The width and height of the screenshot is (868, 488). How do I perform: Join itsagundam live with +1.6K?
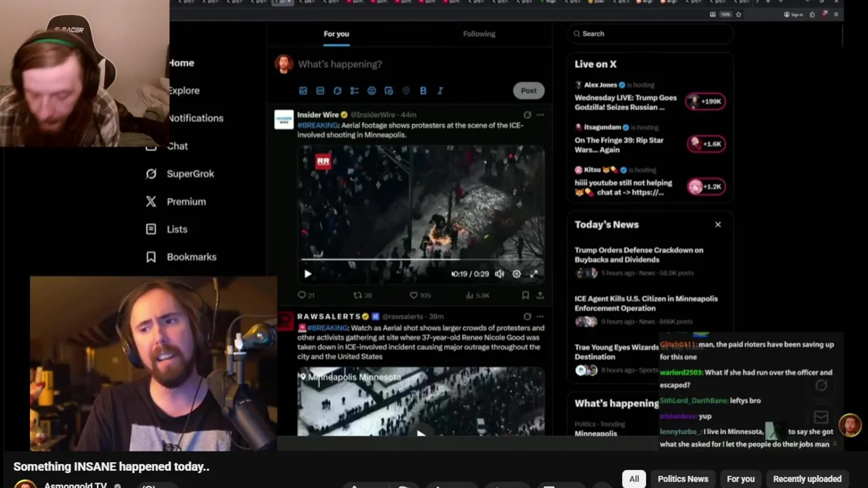[x=706, y=144]
